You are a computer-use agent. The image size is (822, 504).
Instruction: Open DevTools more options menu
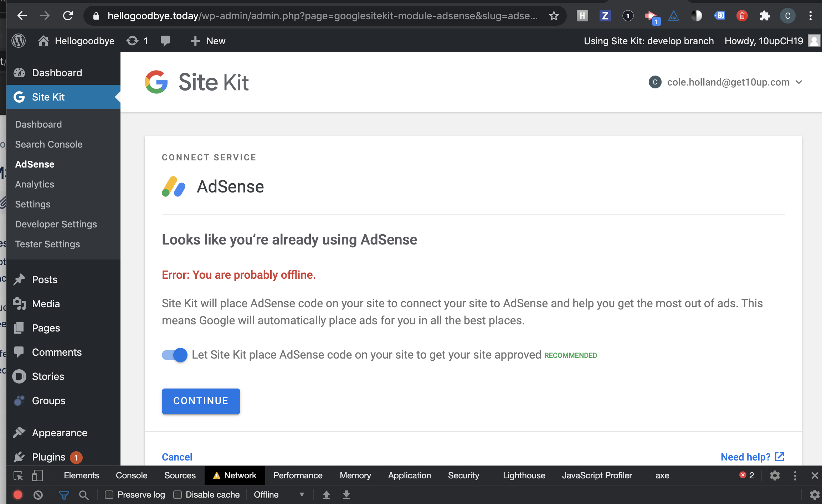[x=795, y=475]
